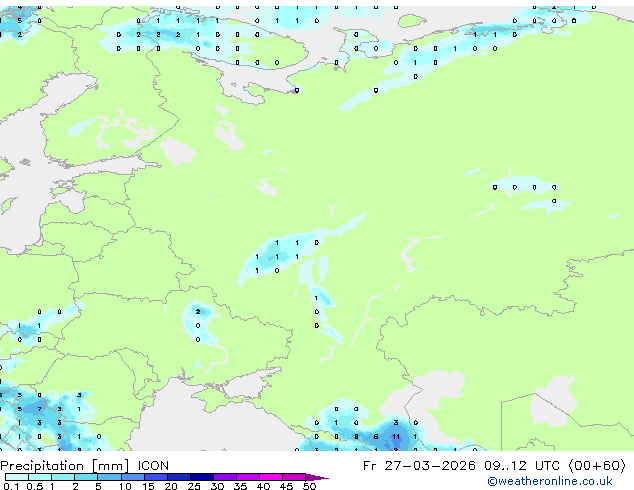
Task: Click the legend label '10'
Action: coord(125,486)
